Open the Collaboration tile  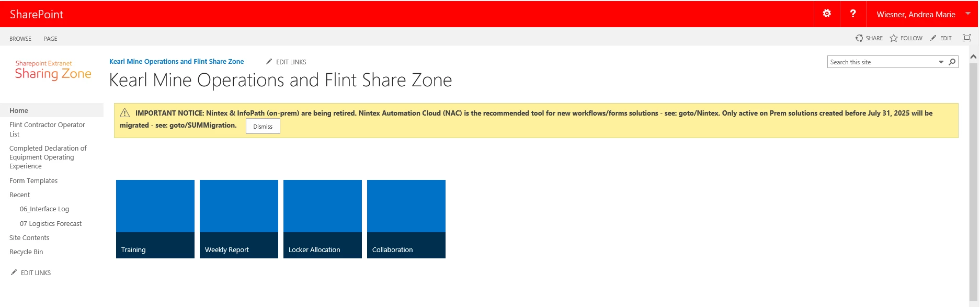coord(406,219)
